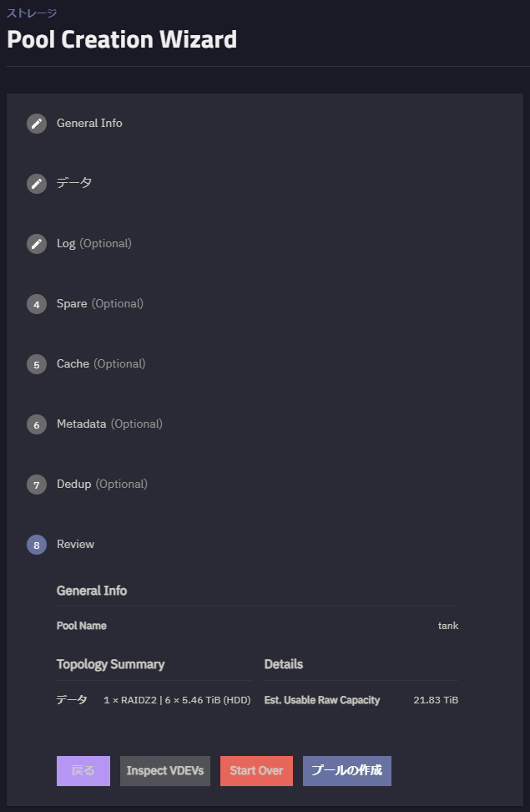Click the step 7 Dedup number icon

pos(37,485)
